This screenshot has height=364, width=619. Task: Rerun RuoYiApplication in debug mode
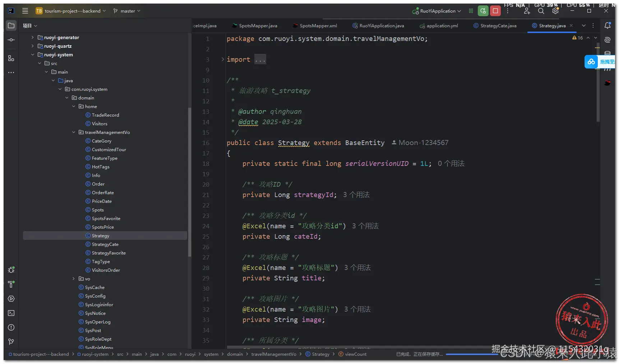click(483, 11)
